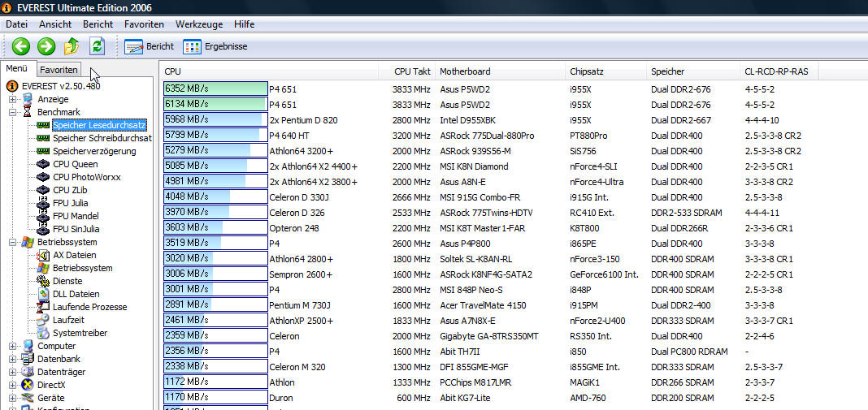Click the AX Dateien icon
This screenshot has width=868, height=410.
pyautogui.click(x=43, y=255)
